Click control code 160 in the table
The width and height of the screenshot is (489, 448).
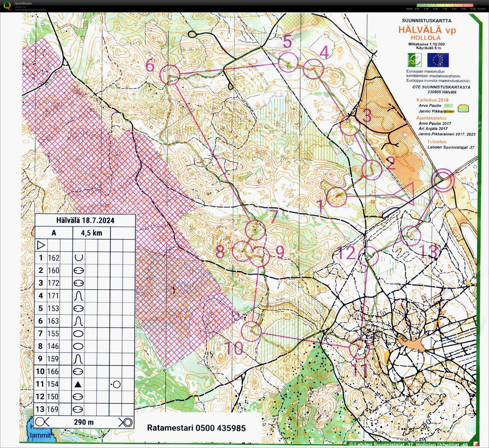click(53, 270)
